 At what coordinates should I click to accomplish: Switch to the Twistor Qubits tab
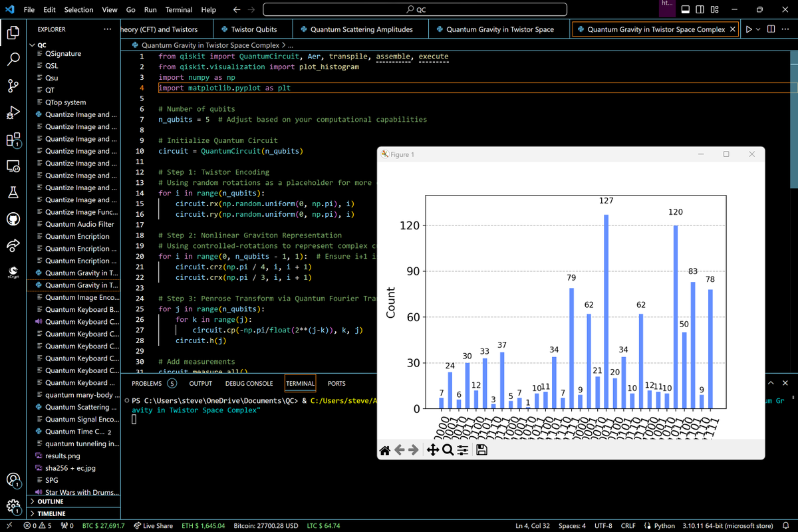pyautogui.click(x=253, y=29)
